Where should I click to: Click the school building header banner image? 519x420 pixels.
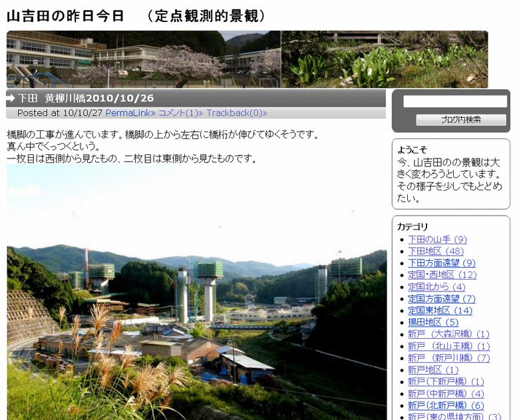(x=144, y=59)
